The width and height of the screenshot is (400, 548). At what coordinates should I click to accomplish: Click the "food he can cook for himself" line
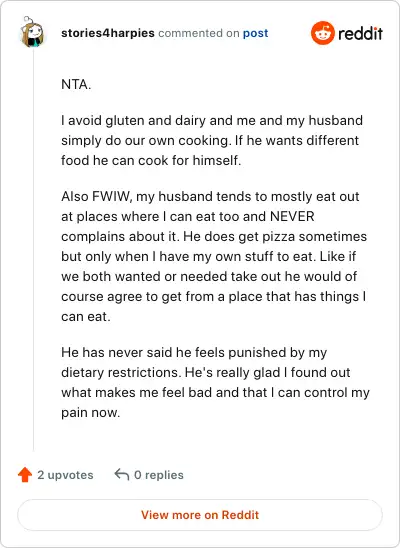coord(151,160)
